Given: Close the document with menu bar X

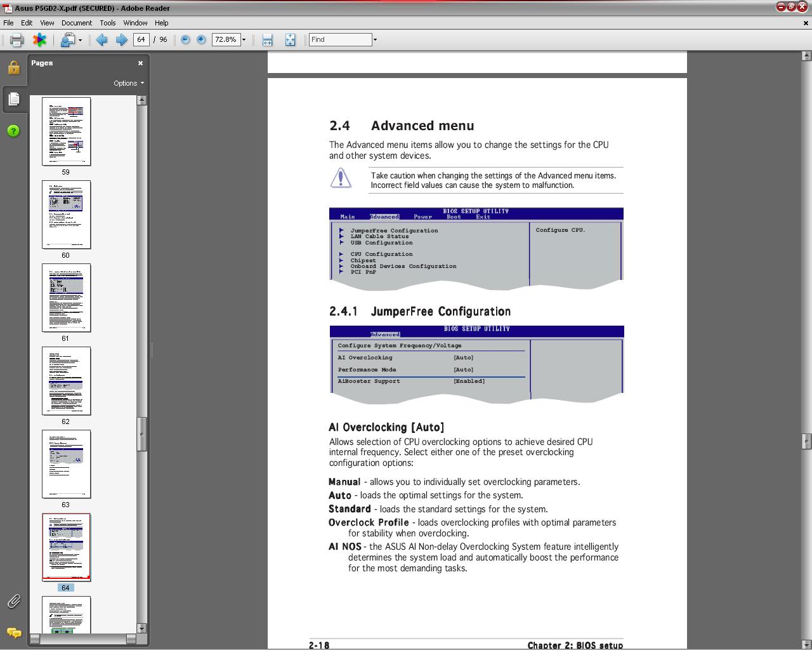Looking at the screenshot, I should pyautogui.click(x=806, y=23).
